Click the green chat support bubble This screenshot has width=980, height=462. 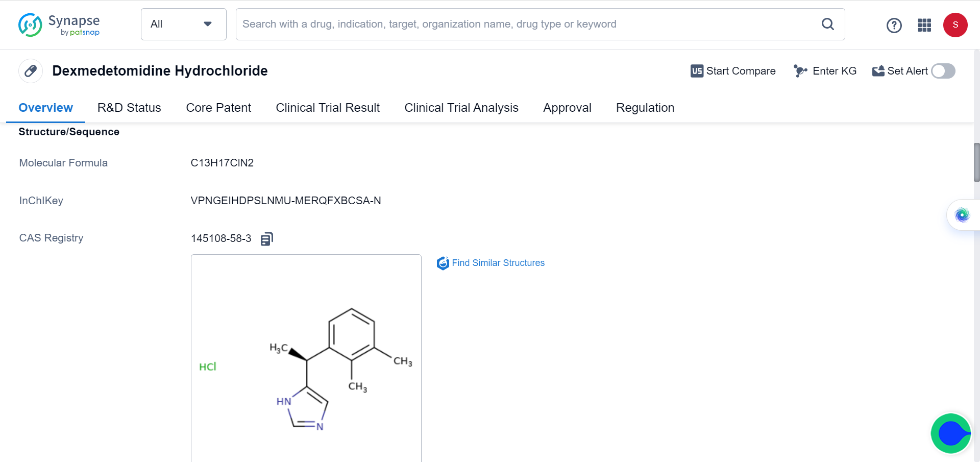950,433
